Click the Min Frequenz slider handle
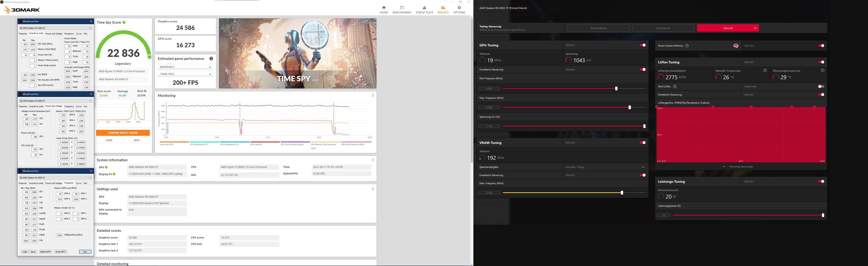Image resolution: width=868 pixels, height=266 pixels. tap(616, 88)
